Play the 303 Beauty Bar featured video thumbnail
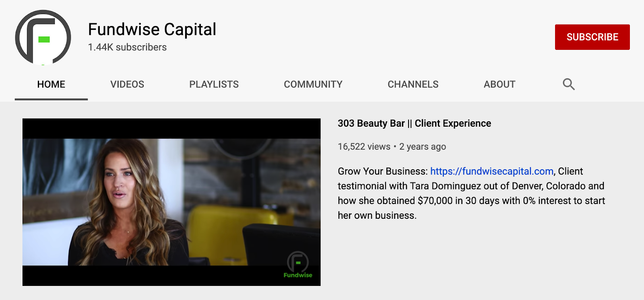 coord(171,202)
